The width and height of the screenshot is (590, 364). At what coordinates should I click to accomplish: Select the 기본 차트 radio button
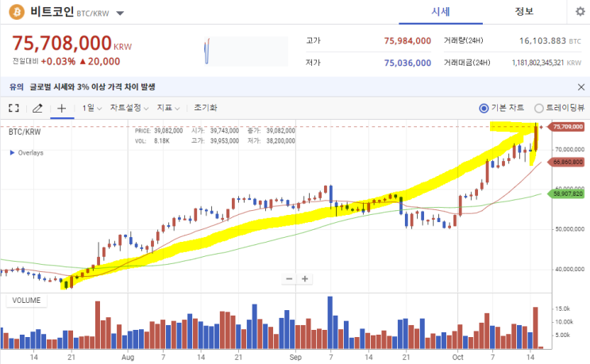point(484,108)
